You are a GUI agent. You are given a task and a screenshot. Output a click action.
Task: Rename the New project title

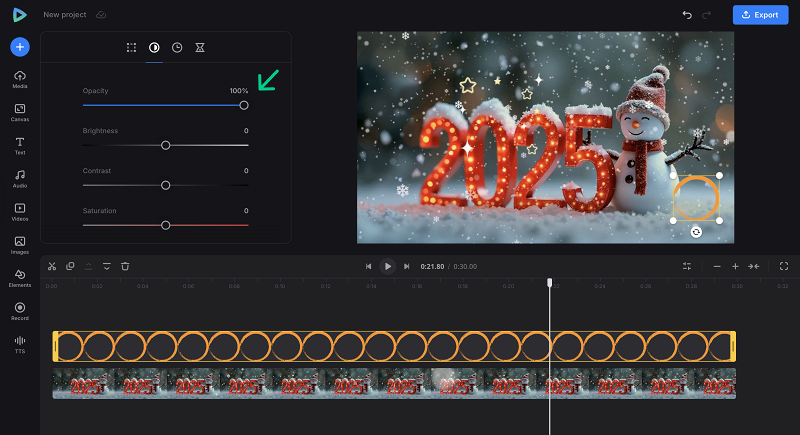(65, 15)
